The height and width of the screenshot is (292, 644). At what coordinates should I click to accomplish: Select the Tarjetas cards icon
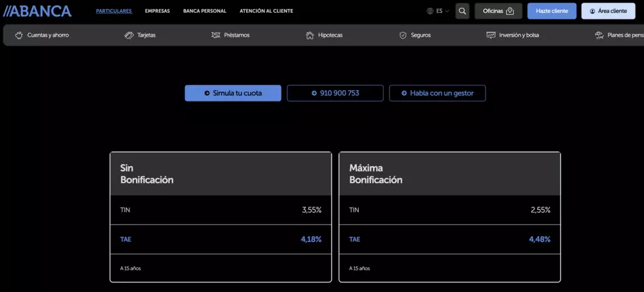129,35
